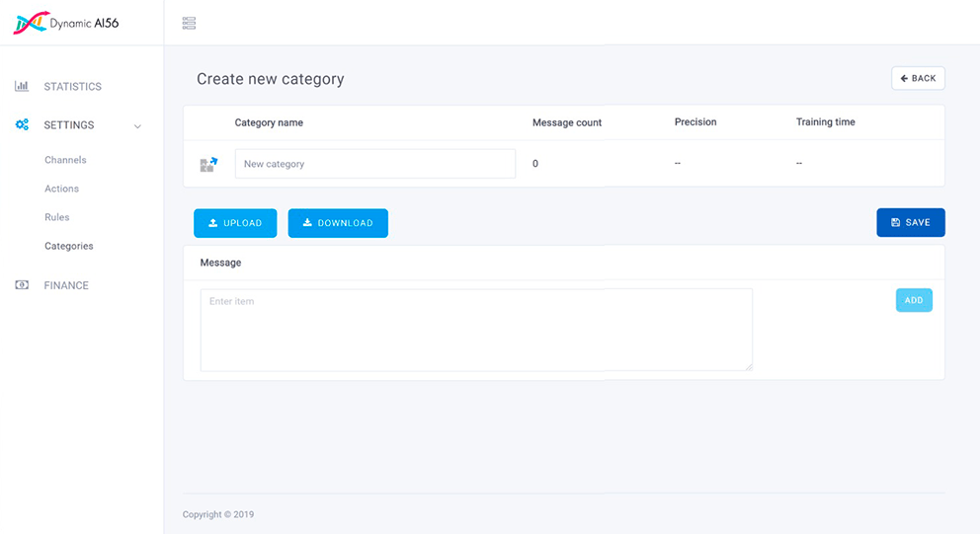Click the Statistics bar chart icon
The image size is (980, 534).
pos(22,87)
